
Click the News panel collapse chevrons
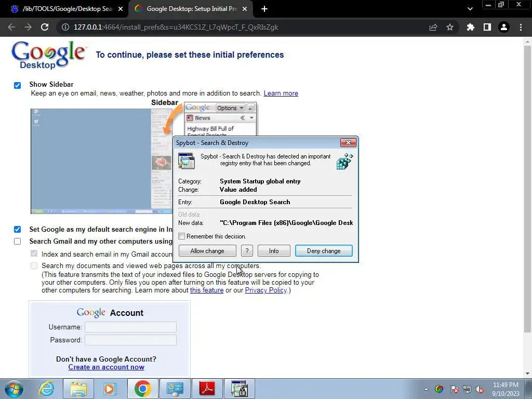pos(243,118)
